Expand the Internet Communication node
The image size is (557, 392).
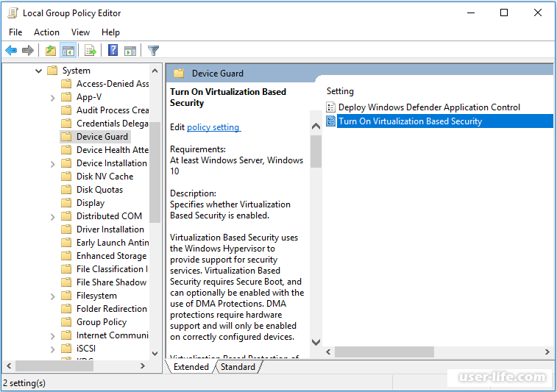[52, 336]
